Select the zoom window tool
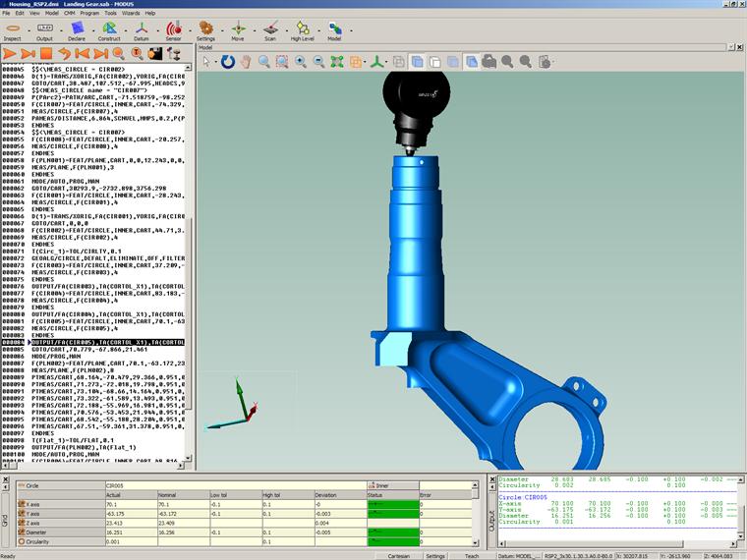The width and height of the screenshot is (747, 560). click(x=282, y=62)
